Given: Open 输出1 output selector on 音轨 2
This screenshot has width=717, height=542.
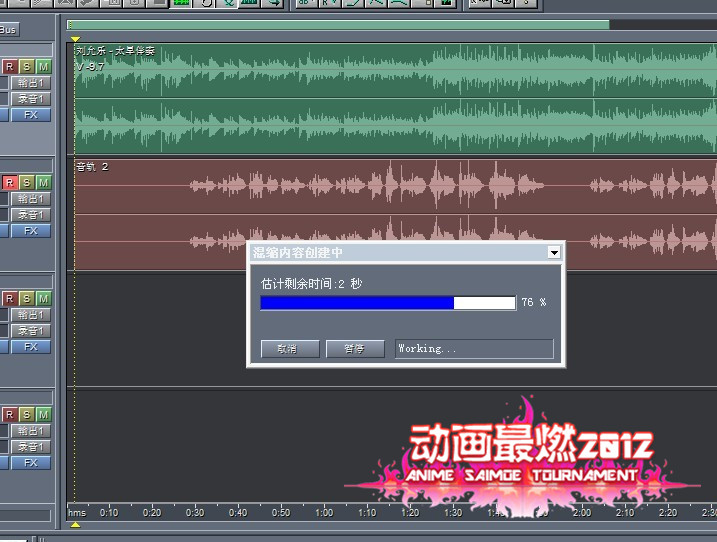Looking at the screenshot, I should point(31,199).
